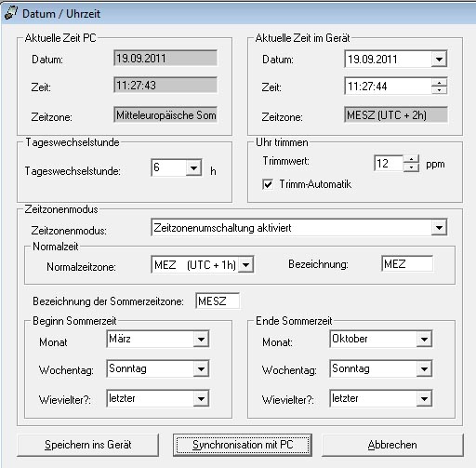Open Beginn Sommerzeit Monat März dropdown
The height and width of the screenshot is (468, 476).
coord(201,339)
